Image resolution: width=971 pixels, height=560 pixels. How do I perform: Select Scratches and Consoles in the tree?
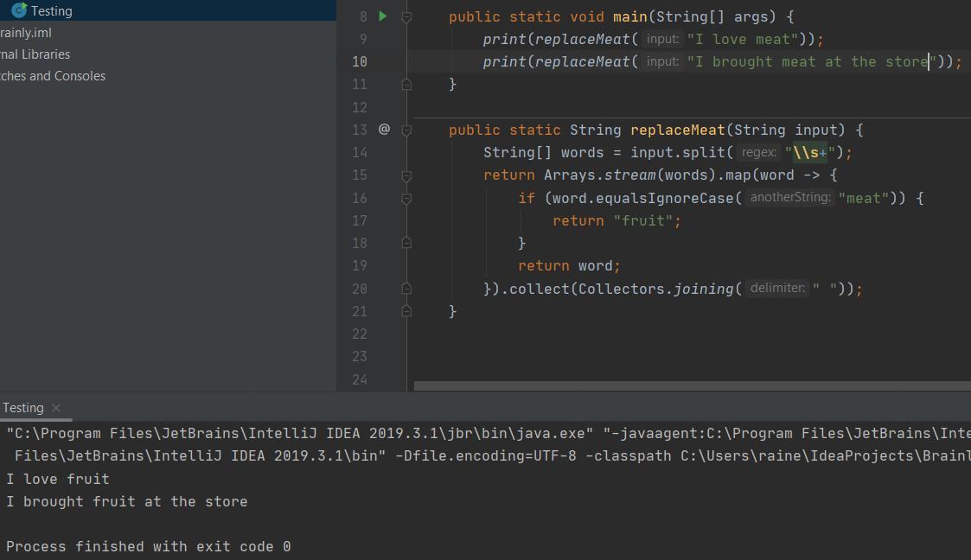click(52, 76)
